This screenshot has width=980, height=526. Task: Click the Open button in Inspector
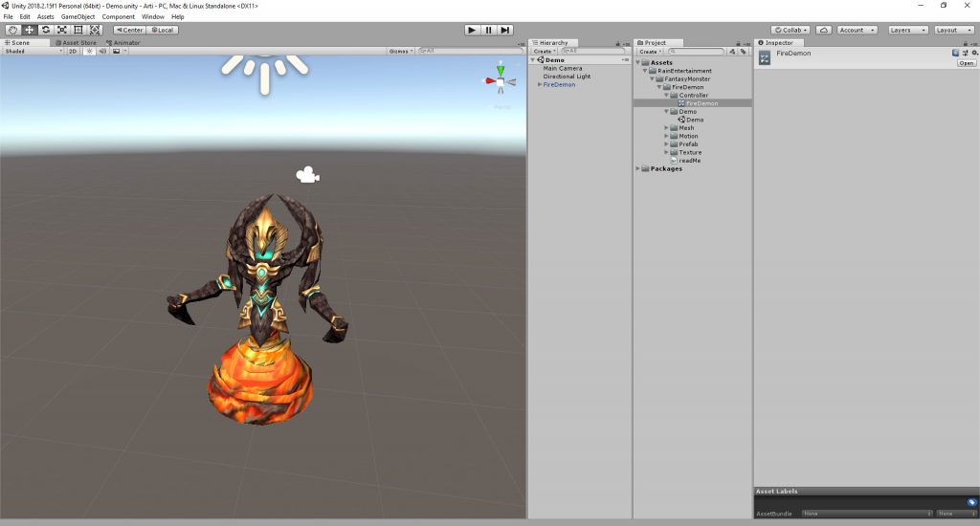pyautogui.click(x=967, y=63)
